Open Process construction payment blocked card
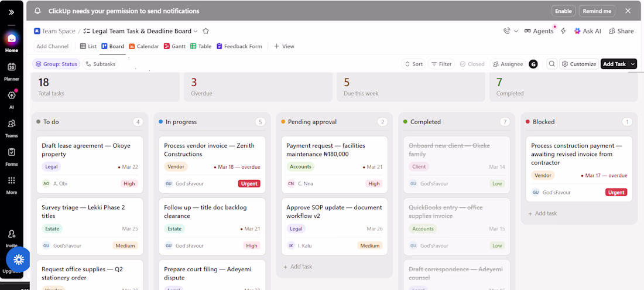 pyautogui.click(x=579, y=169)
